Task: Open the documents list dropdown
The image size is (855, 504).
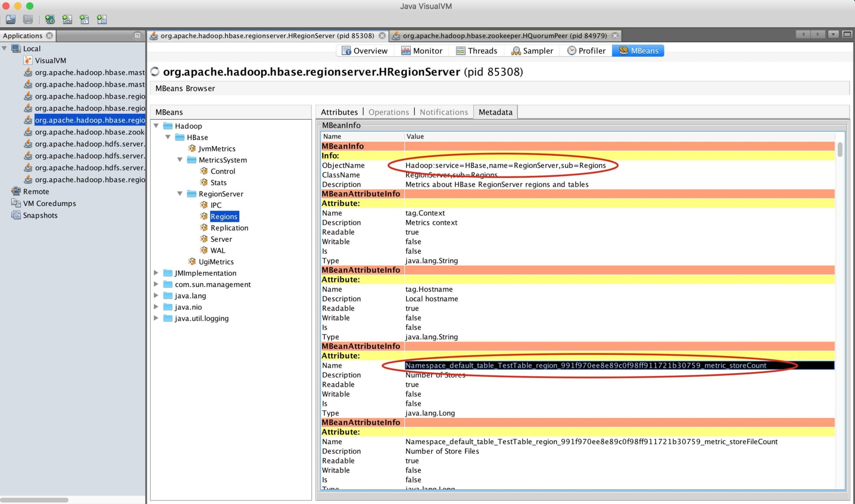Action: [833, 34]
